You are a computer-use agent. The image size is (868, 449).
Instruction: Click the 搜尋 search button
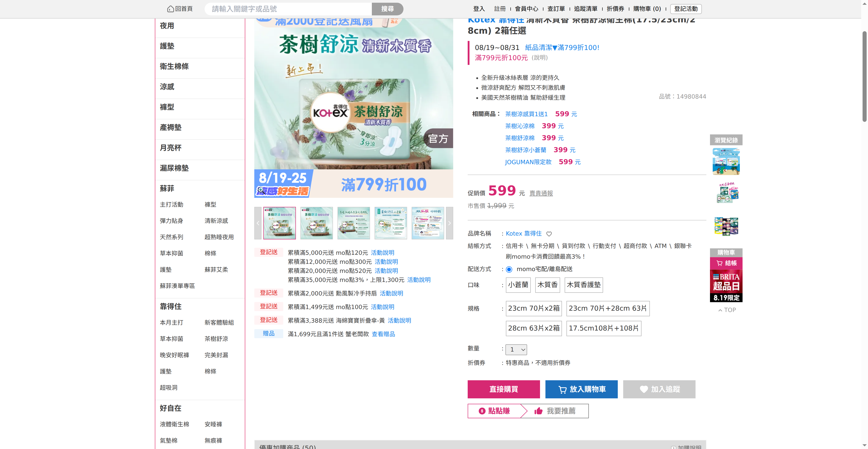387,9
